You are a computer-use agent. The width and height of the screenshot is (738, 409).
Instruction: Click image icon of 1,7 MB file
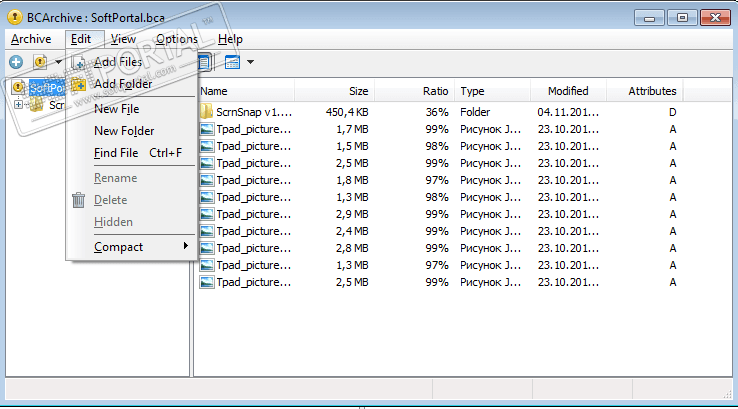tap(207, 129)
